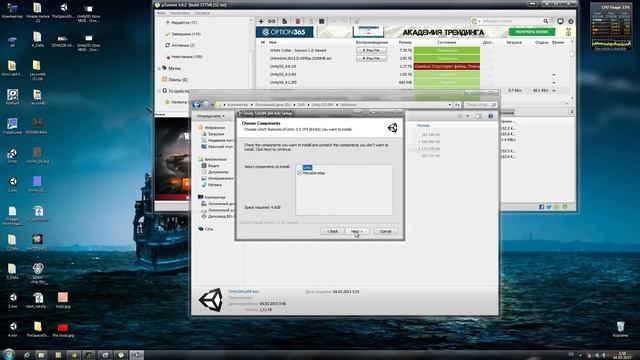Open Explorer address bar history dropdown
This screenshot has width=640, height=360.
tap(450, 105)
